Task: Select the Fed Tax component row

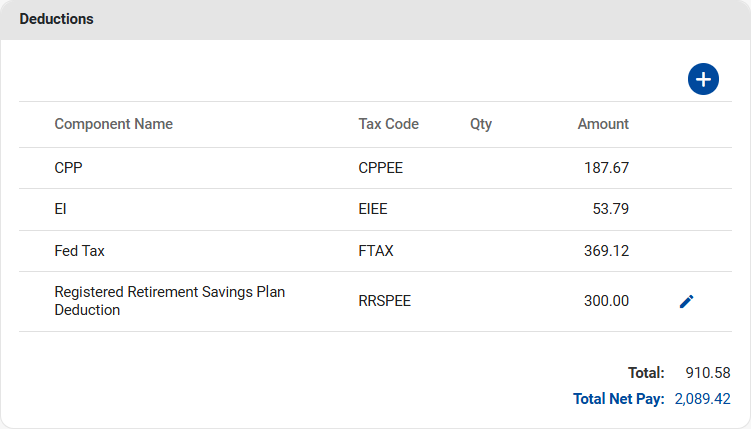Action: click(79, 251)
